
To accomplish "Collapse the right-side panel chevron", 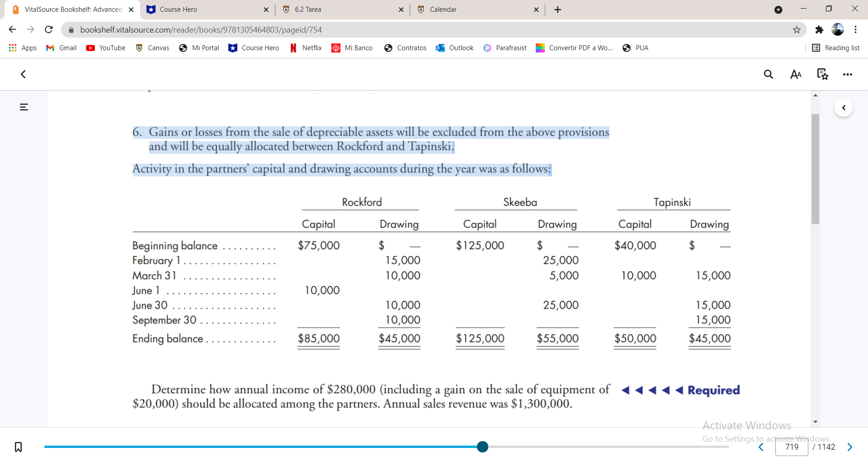I will point(844,108).
